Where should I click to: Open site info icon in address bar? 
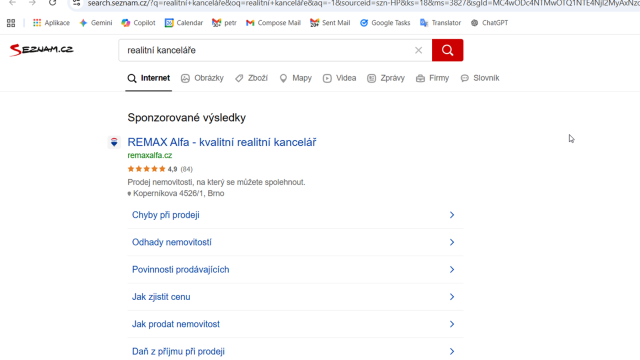click(x=76, y=3)
